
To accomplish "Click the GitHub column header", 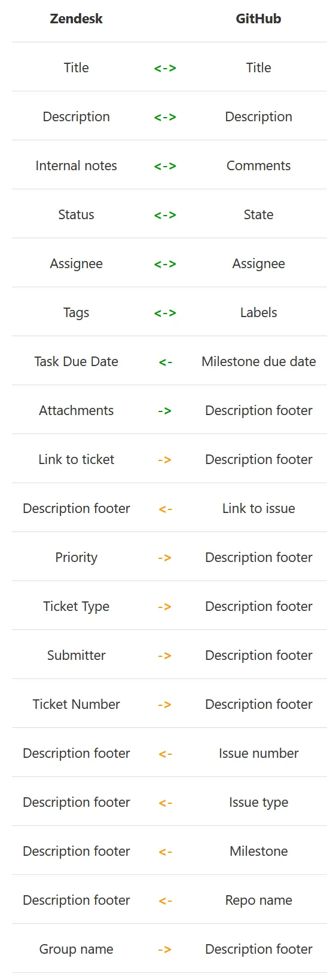I will [x=258, y=19].
